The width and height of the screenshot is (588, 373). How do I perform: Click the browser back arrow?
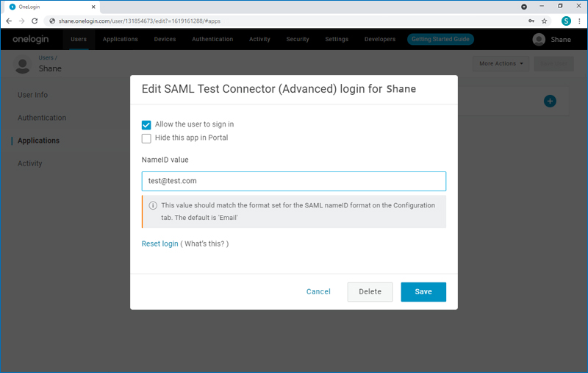(x=9, y=21)
